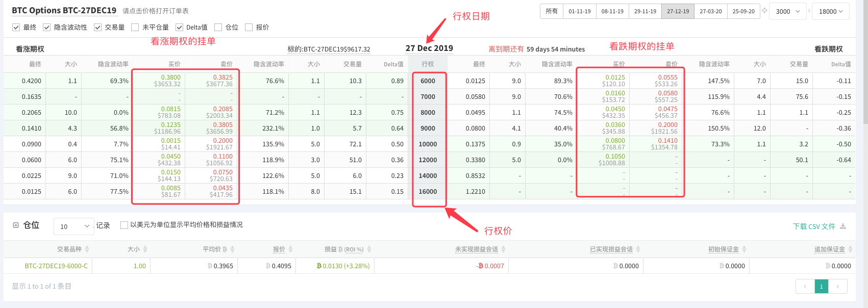Open the BTC-27DEC19-6000-C position link
Viewport: 868px width, 308px height.
pos(56,266)
